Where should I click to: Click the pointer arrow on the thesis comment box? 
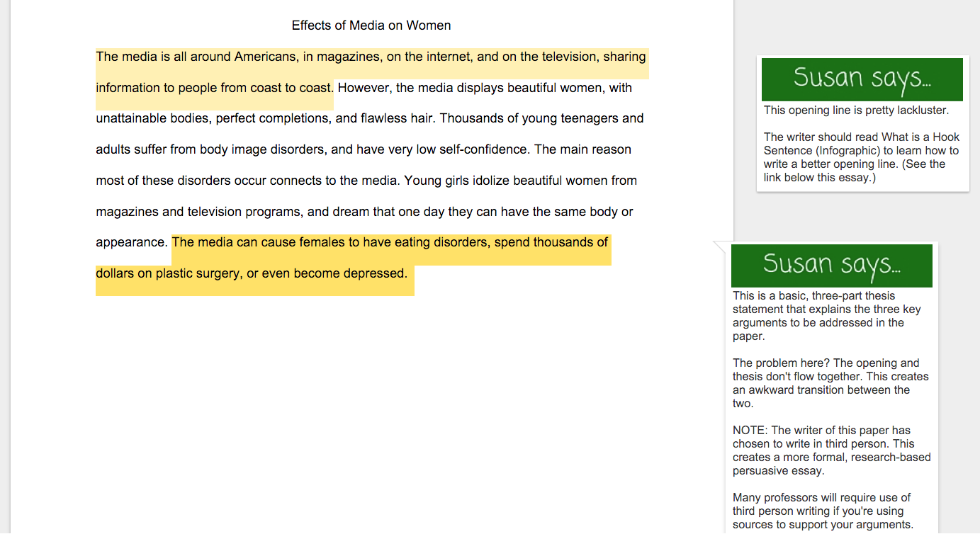pyautogui.click(x=721, y=247)
